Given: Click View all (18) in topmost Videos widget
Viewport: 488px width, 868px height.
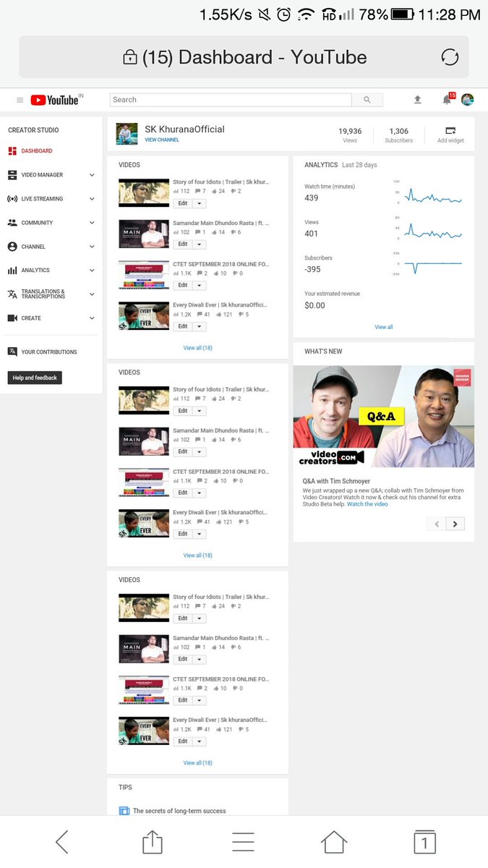Looking at the screenshot, I should 198,348.
